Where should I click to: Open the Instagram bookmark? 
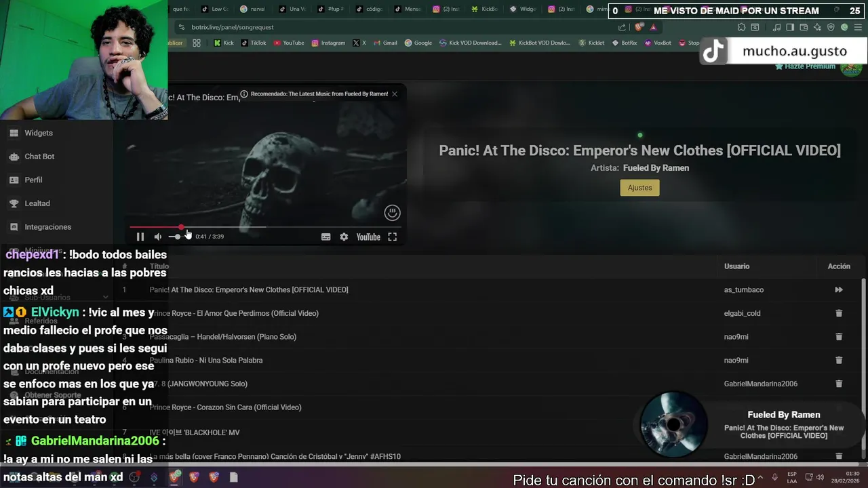[x=328, y=43]
